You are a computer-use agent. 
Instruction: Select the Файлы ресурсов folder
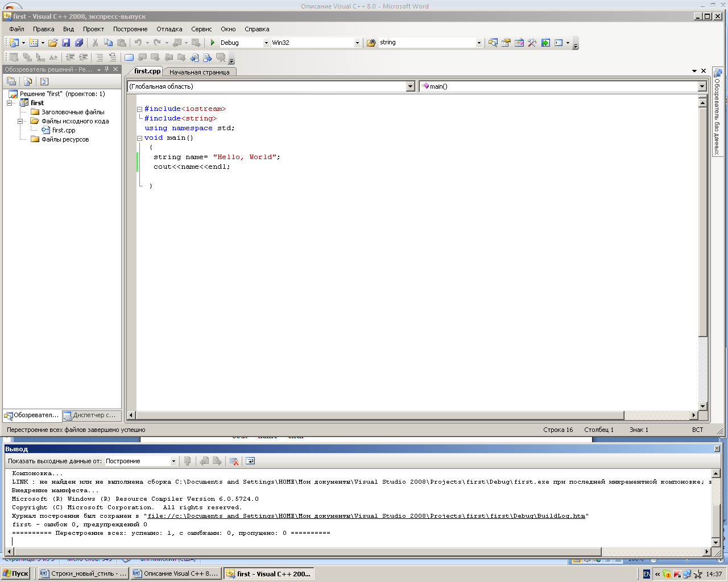tap(65, 139)
